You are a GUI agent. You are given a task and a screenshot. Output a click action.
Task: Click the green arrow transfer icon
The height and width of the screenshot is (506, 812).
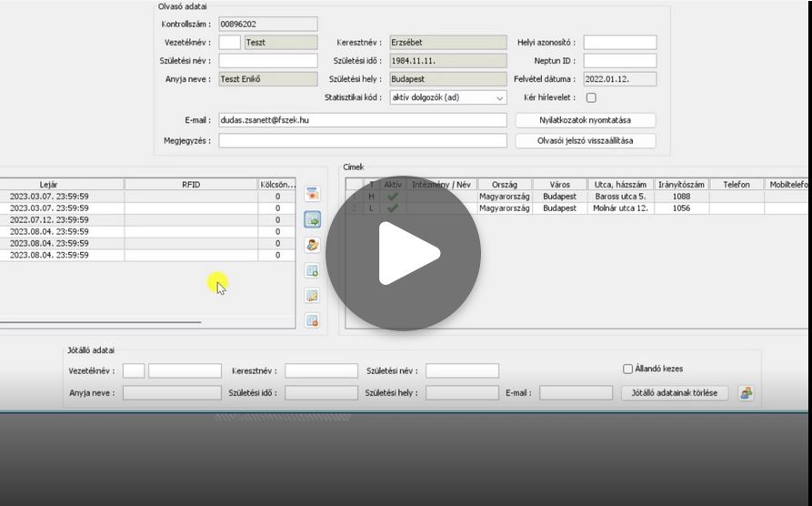click(312, 219)
